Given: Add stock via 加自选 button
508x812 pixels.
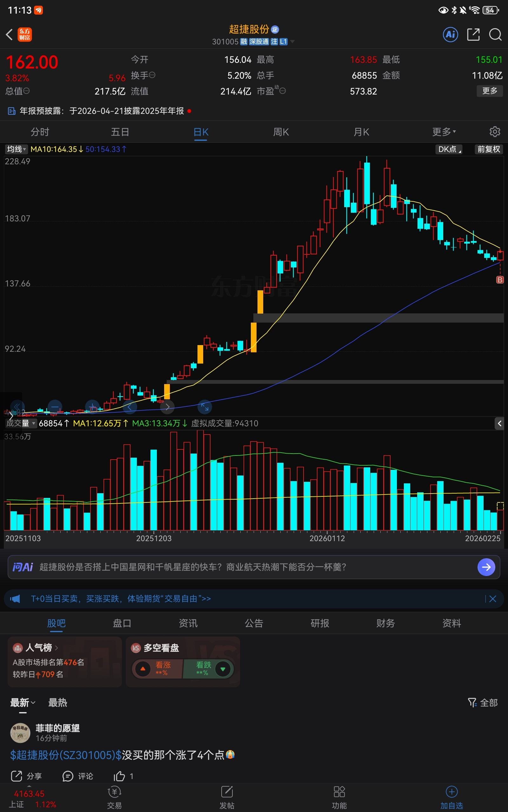Looking at the screenshot, I should click(x=451, y=797).
